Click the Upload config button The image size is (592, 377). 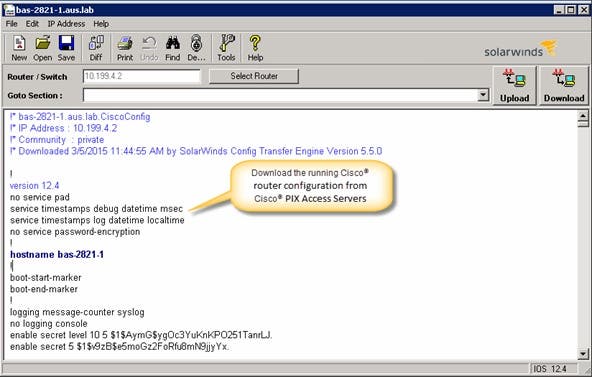click(514, 86)
